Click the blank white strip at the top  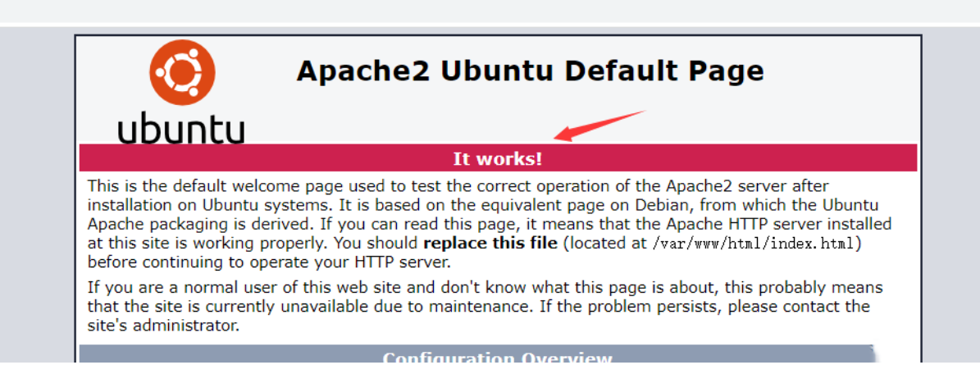coord(492,11)
